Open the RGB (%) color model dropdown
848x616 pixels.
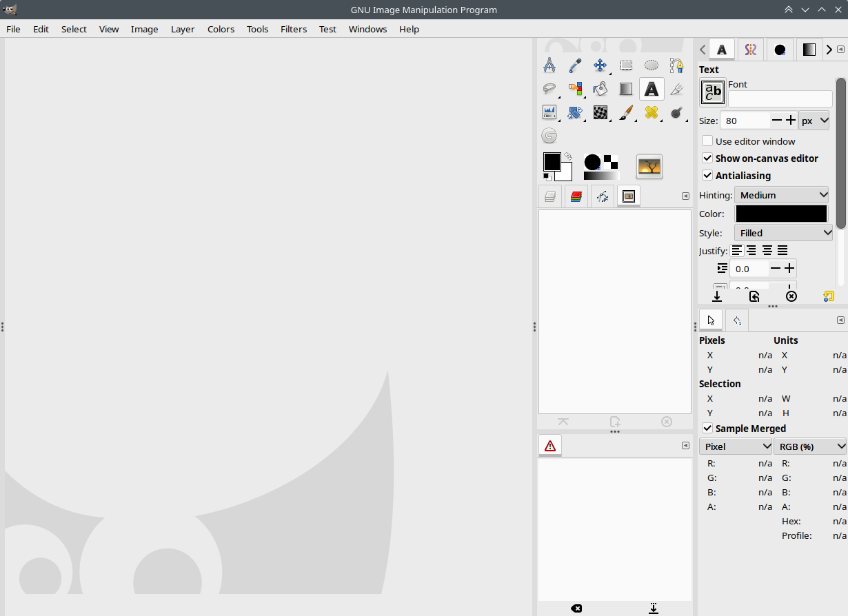[x=810, y=446]
